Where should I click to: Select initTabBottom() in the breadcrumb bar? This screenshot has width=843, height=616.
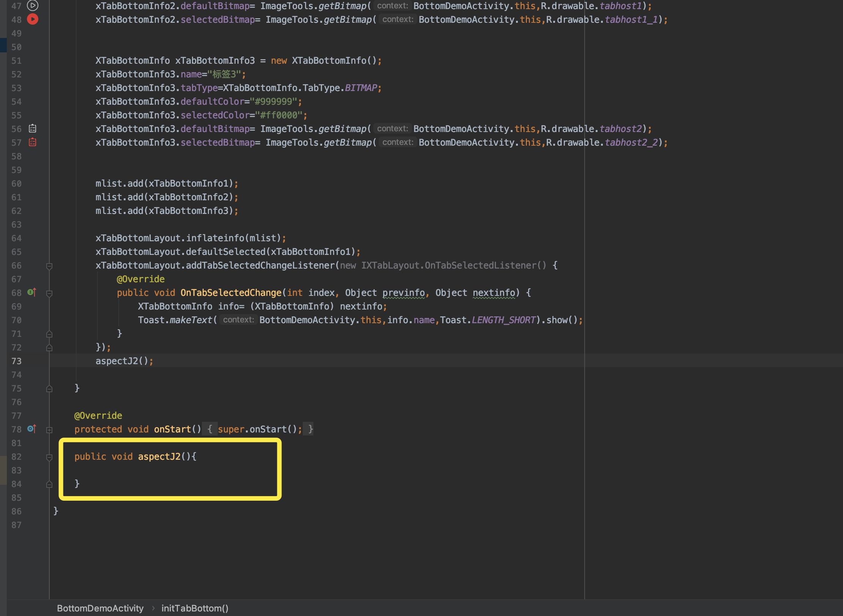tap(195, 608)
